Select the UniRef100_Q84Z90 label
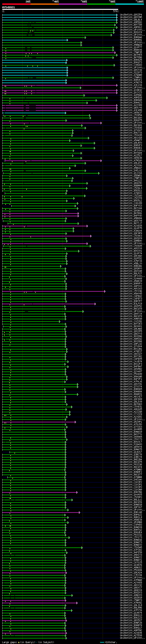 [131, 183]
